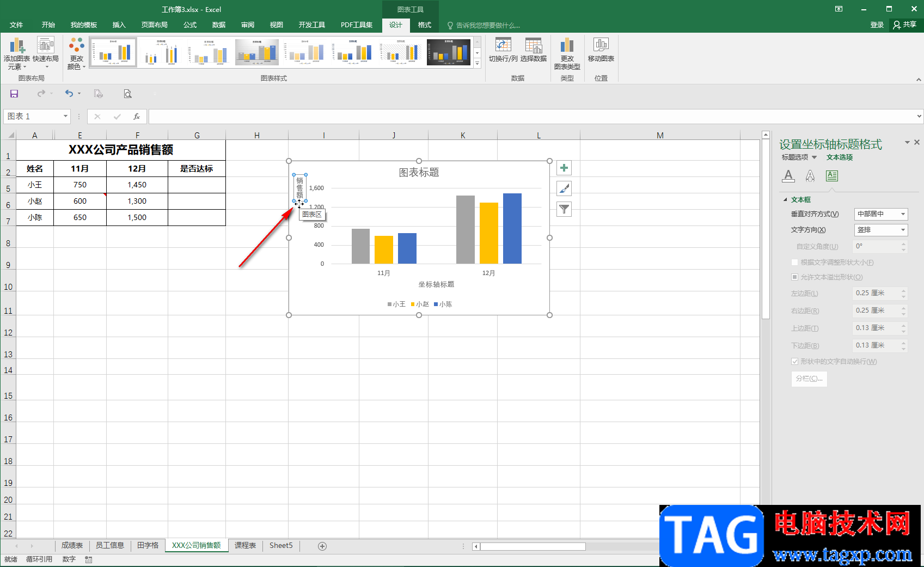Select the Textbox layout icon
This screenshot has width=924, height=567.
tap(832, 176)
